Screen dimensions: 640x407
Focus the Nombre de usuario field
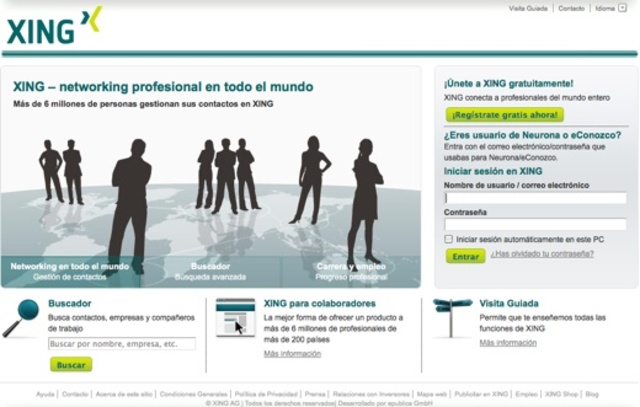[535, 198]
